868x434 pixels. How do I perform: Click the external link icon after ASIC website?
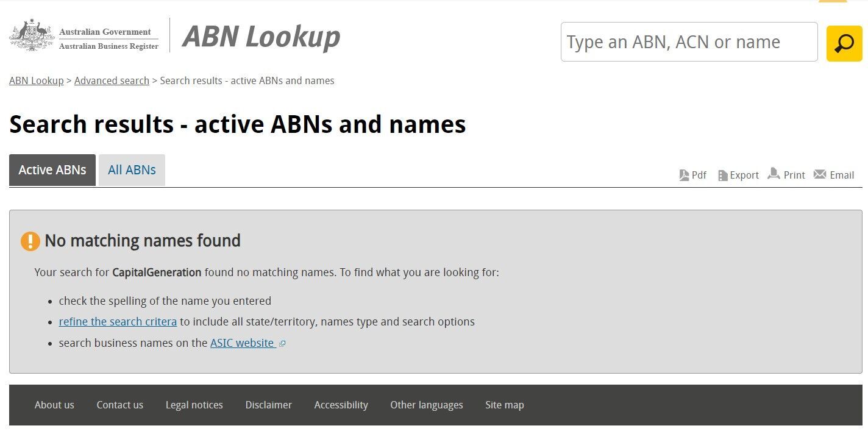click(282, 344)
